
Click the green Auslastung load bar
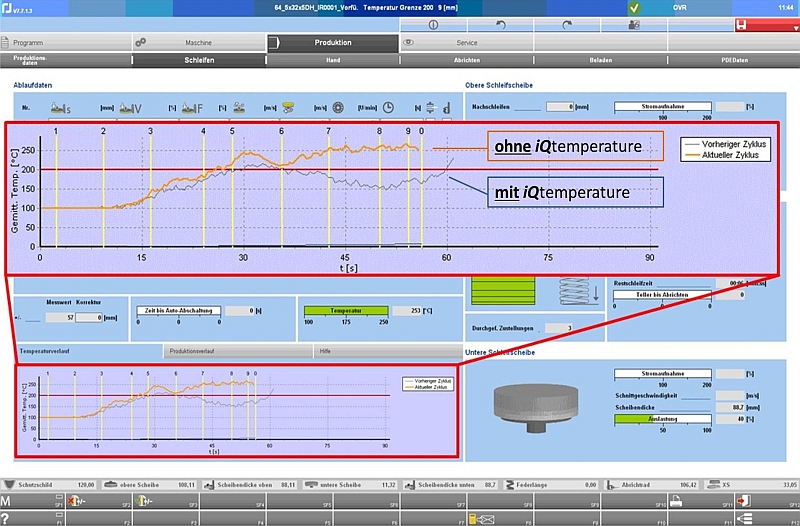(x=663, y=419)
